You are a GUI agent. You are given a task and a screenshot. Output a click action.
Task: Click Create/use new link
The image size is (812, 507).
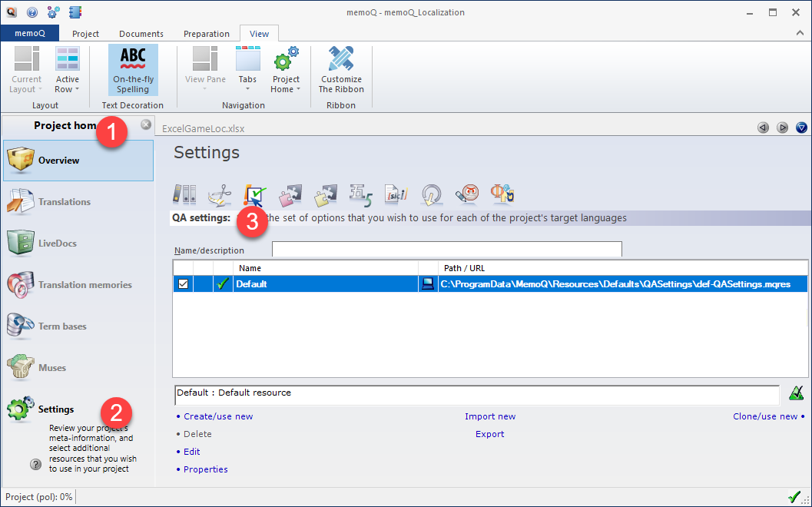tap(218, 416)
